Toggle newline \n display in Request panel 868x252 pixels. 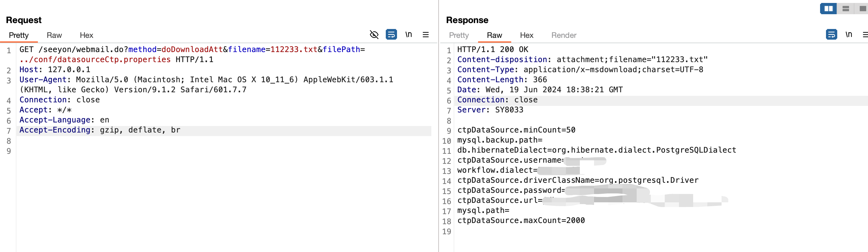(408, 34)
